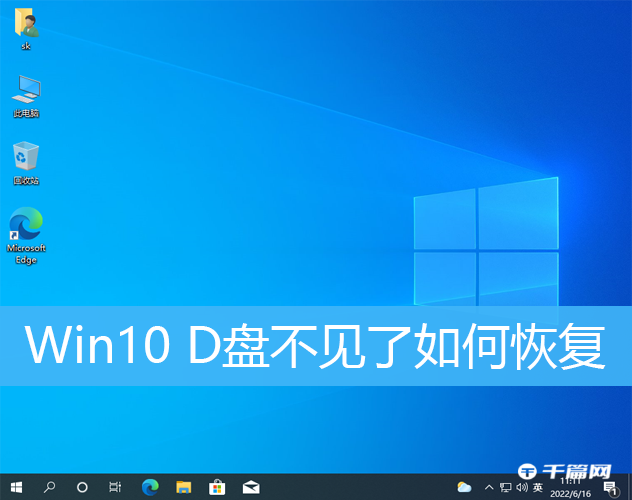Select the 回收站 recycle bin icon
The height and width of the screenshot is (500, 632).
26,163
